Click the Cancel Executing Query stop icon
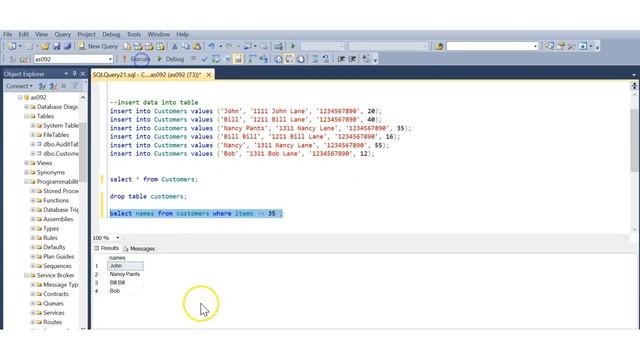 (193, 59)
